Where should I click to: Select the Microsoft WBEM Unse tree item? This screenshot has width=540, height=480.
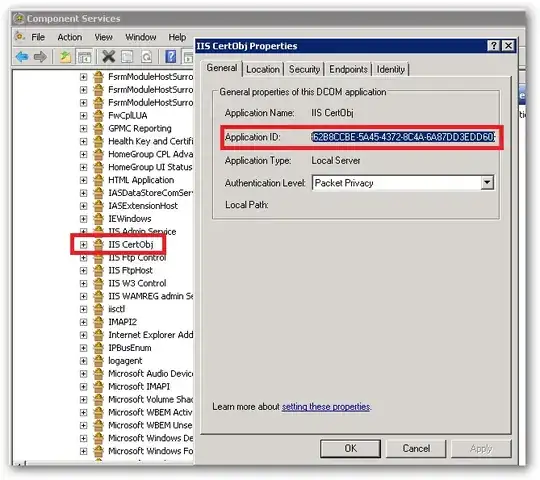point(150,425)
